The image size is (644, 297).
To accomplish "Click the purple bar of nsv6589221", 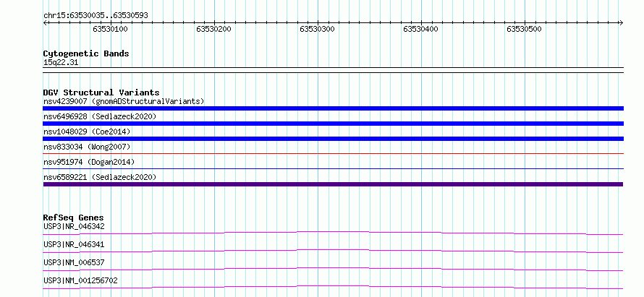I will 333,184.
